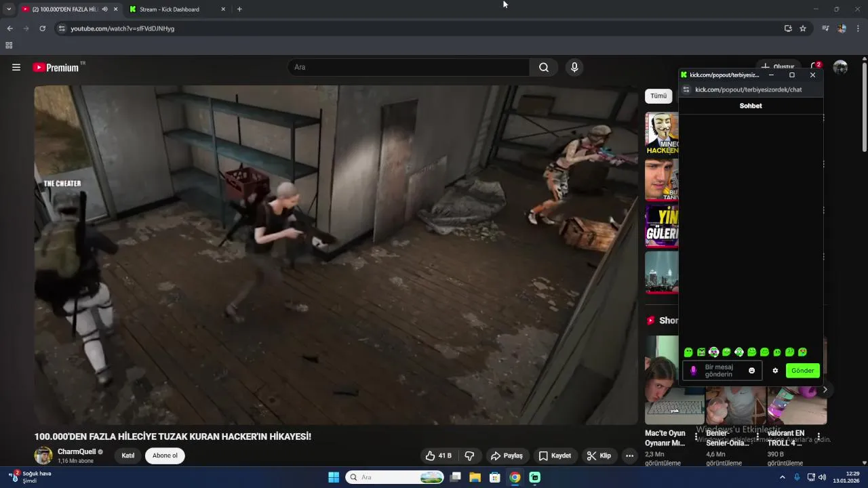Image resolution: width=868 pixels, height=488 pixels.
Task: Open volume control in system tray
Action: click(823, 477)
